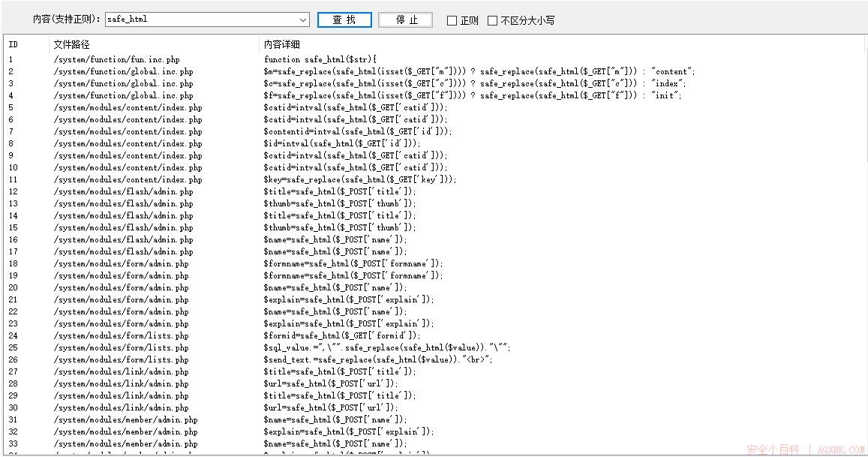
Task: Sort by the 内容详细 column header
Action: pyautogui.click(x=281, y=44)
